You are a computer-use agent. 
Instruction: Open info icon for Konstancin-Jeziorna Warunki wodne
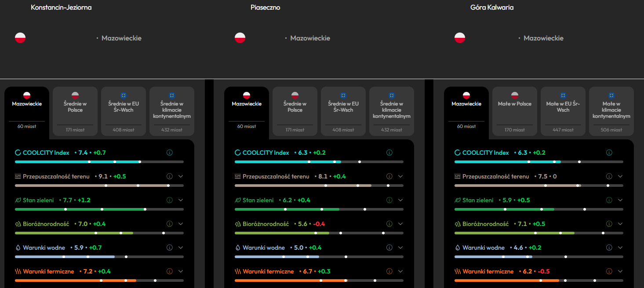[170, 248]
